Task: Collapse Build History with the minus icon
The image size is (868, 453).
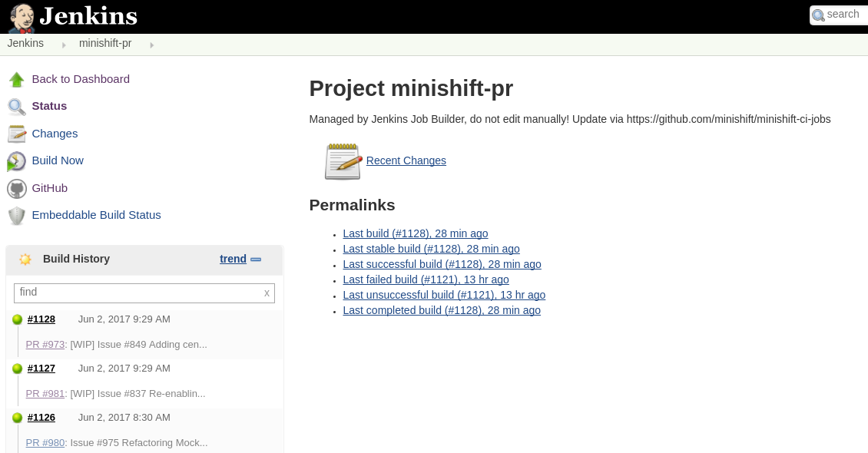Action: point(256,259)
